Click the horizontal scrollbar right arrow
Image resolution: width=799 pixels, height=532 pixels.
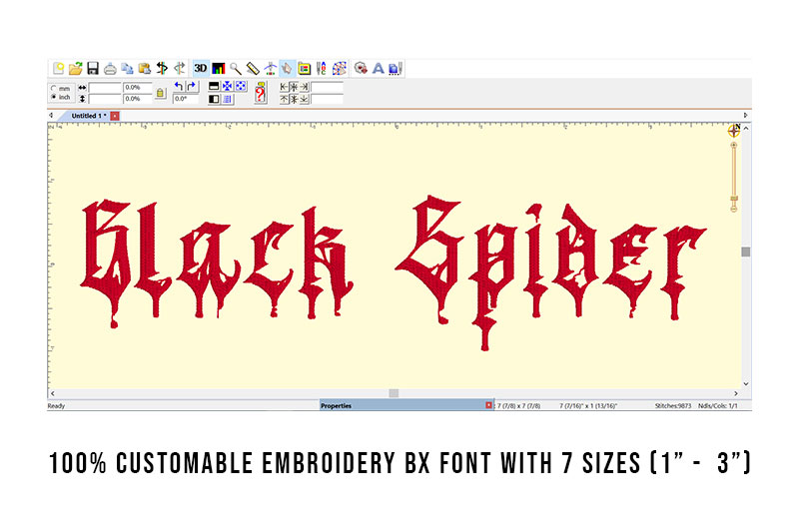click(735, 393)
